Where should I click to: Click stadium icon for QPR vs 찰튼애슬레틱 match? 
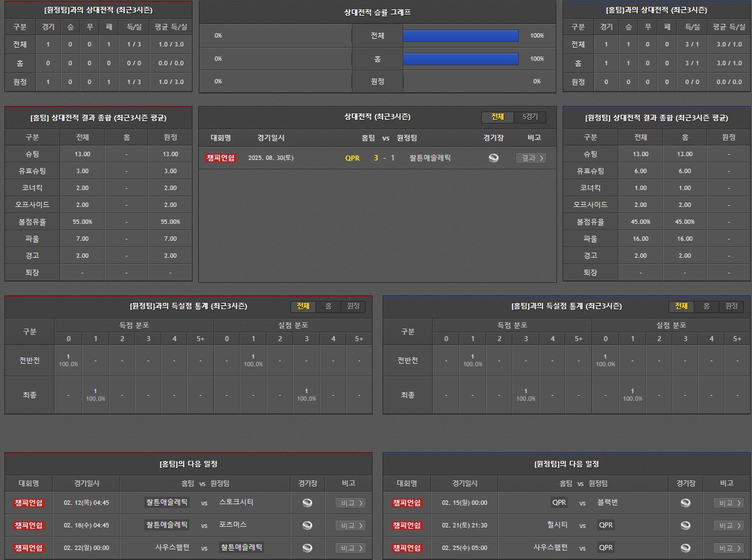pos(494,158)
